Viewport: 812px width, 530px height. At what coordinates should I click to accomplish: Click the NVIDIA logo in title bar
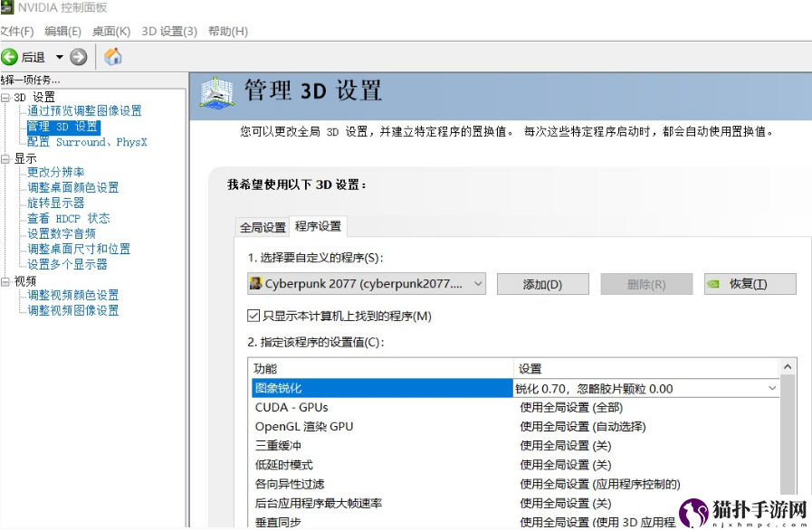pyautogui.click(x=6, y=7)
